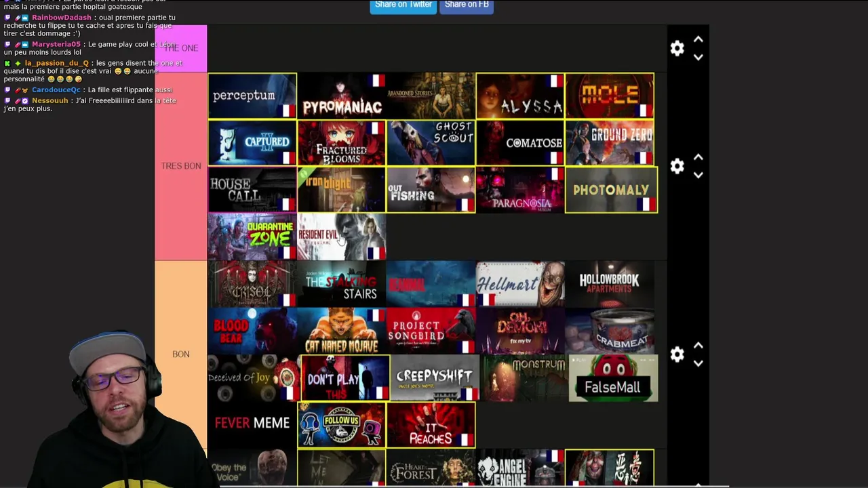The height and width of the screenshot is (488, 868).
Task: Select the BON tier label
Action: [x=181, y=354]
